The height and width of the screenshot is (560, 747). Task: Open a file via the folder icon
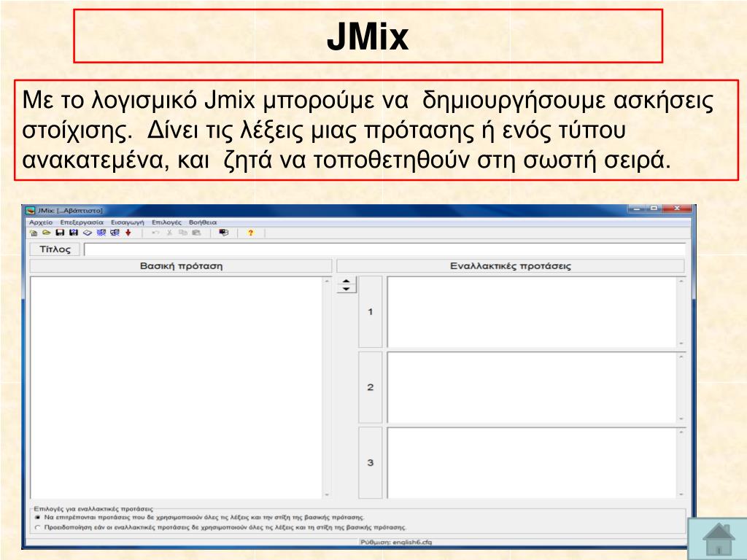(46, 233)
